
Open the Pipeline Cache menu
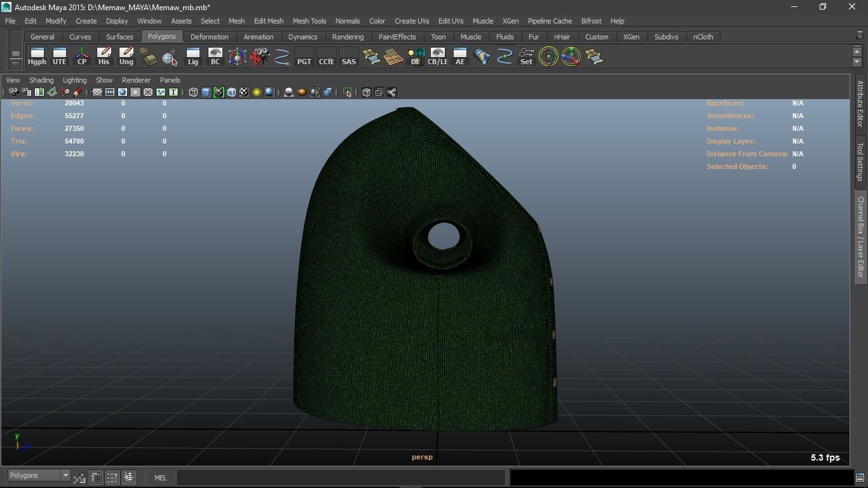tap(550, 21)
